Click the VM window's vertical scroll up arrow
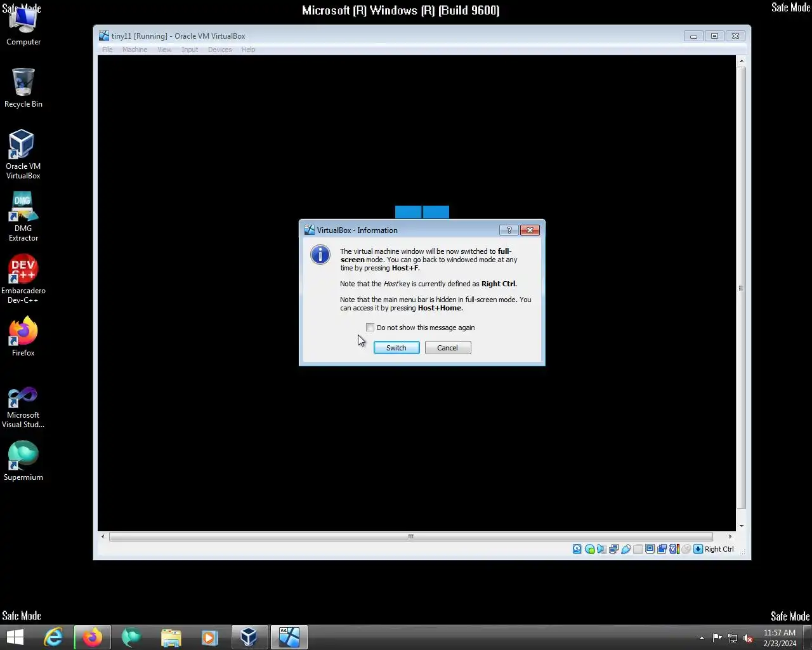This screenshot has height=650, width=812. 741,61
